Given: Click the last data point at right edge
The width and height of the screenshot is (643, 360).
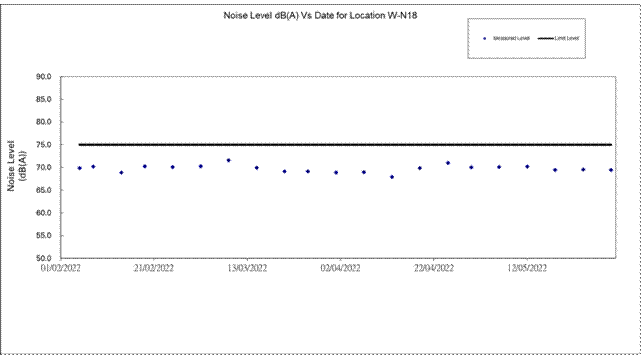Looking at the screenshot, I should coord(611,170).
